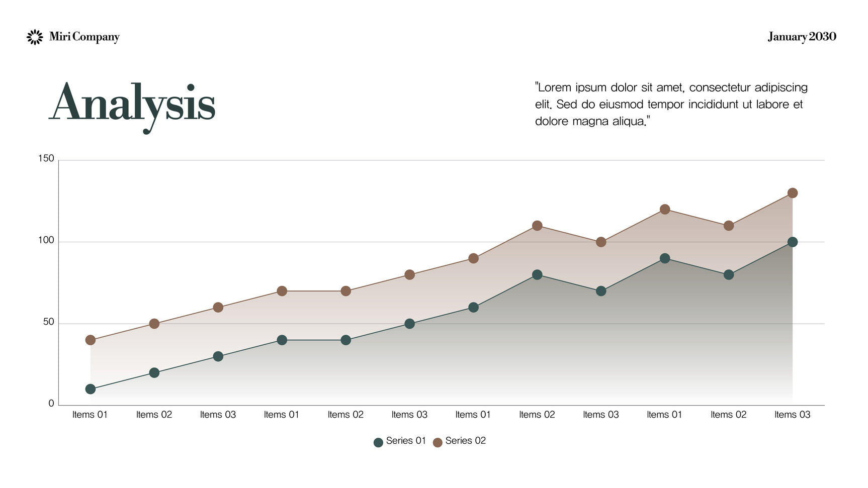Screen dimensions: 868x488
Task: Click the first Series 02 data point
Action: 91,340
